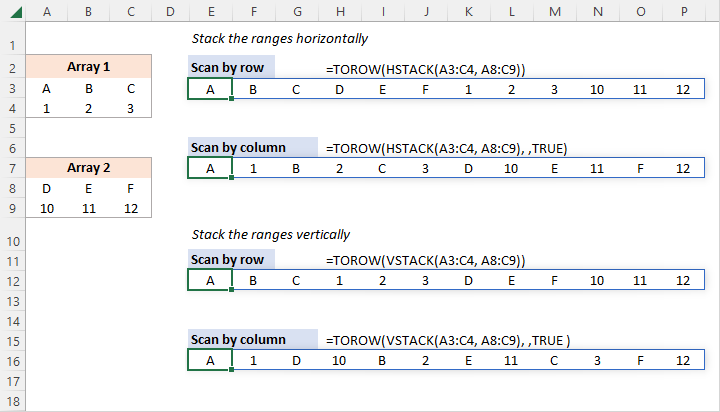Click the Array 1 header cell
720x412 pixels.
[x=88, y=68]
